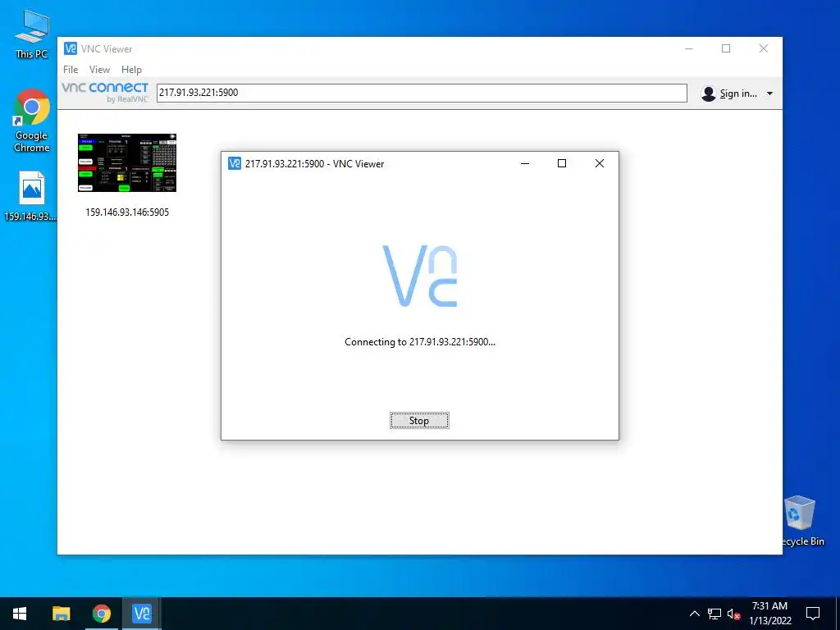840x630 pixels.
Task: Open the taskbar clock and date
Action: tap(769, 614)
